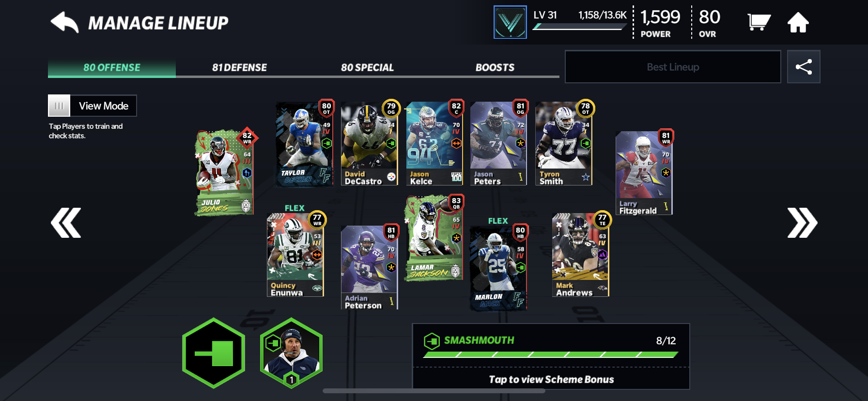Select the Lamar Jackson QB card
868x401 pixels.
434,238
